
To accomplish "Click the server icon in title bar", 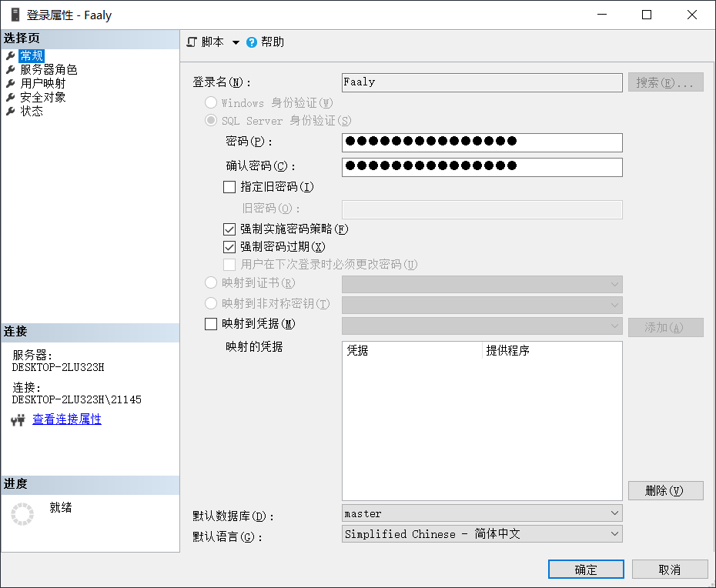I will 15,15.
